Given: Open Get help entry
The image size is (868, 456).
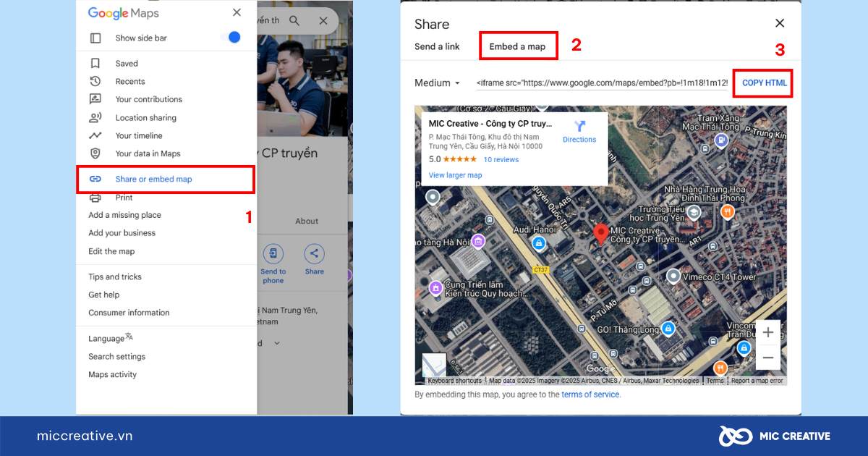Looking at the screenshot, I should 103,295.
